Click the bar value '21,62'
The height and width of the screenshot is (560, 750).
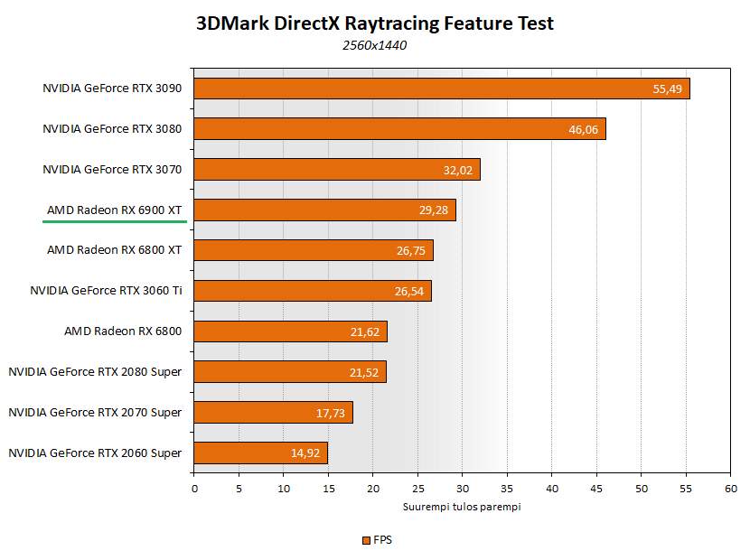(365, 332)
